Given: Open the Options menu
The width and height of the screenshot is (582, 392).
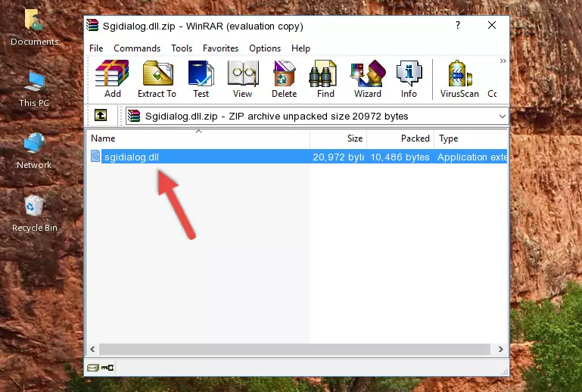Looking at the screenshot, I should click(x=265, y=48).
